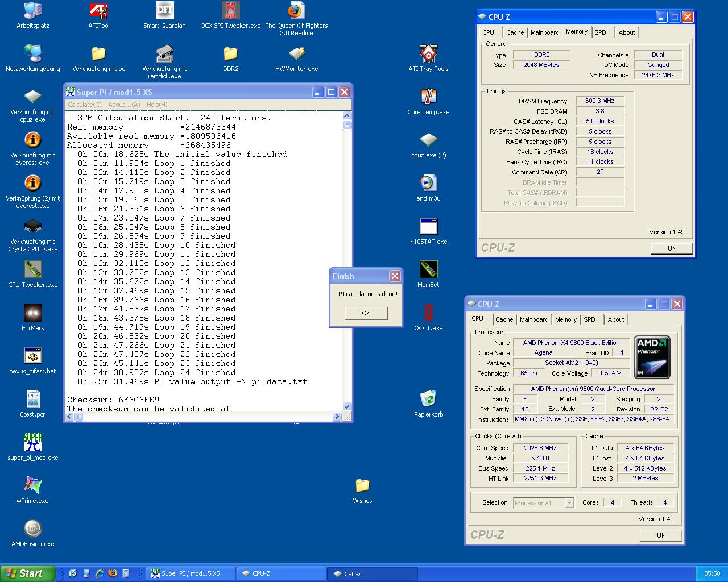Viewport: 728px width, 582px height.
Task: Expand the Processor #1 selection dropdown
Action: [569, 503]
